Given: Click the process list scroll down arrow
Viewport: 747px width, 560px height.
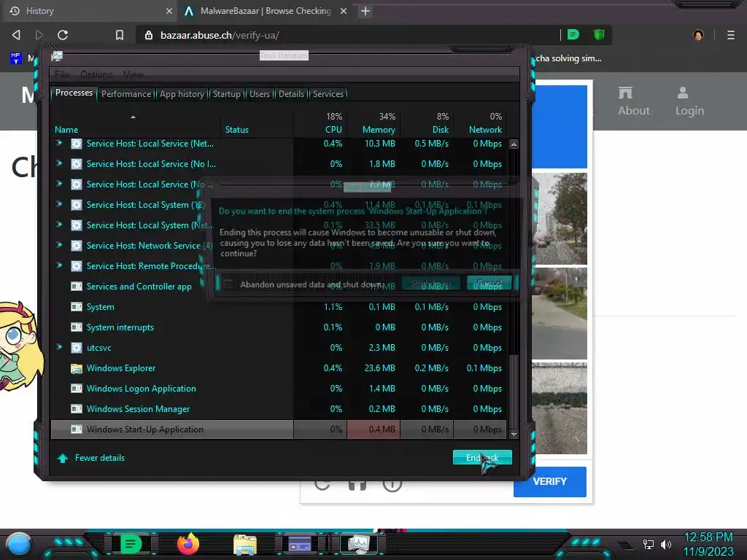Looking at the screenshot, I should pos(514,435).
